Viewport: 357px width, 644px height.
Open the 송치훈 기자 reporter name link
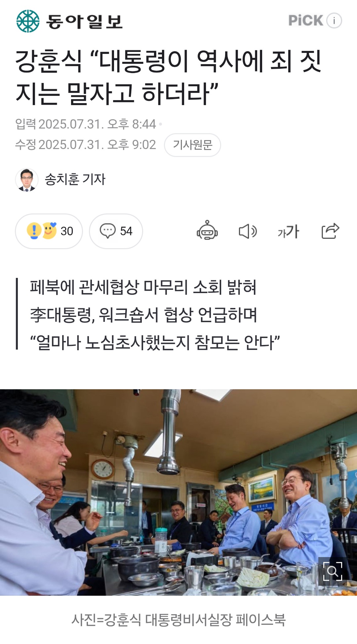[75, 179]
